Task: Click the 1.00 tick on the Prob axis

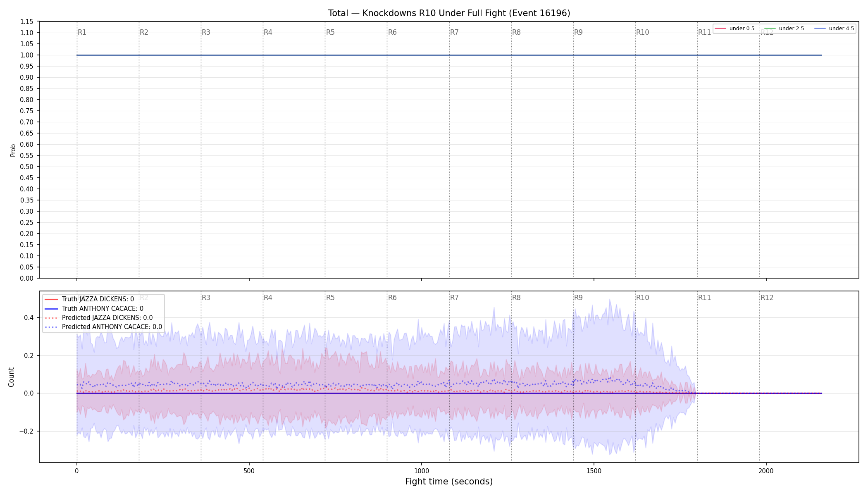Action: pyautogui.click(x=27, y=55)
